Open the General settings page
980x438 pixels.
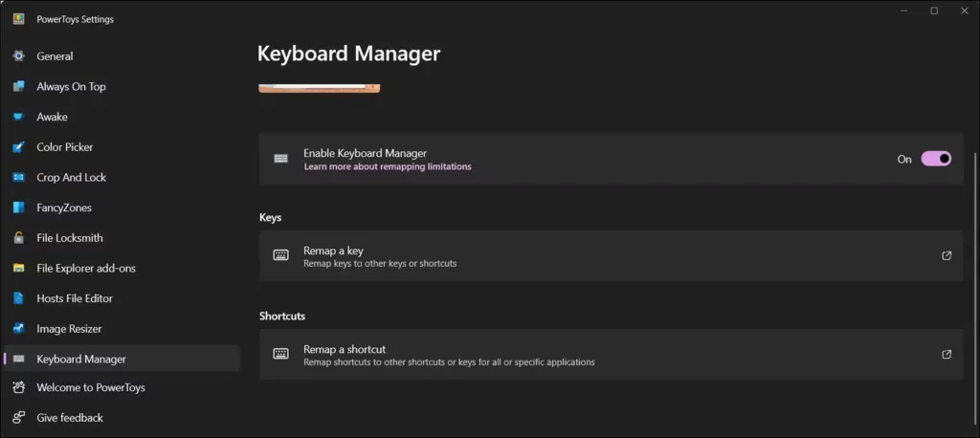coord(122,56)
